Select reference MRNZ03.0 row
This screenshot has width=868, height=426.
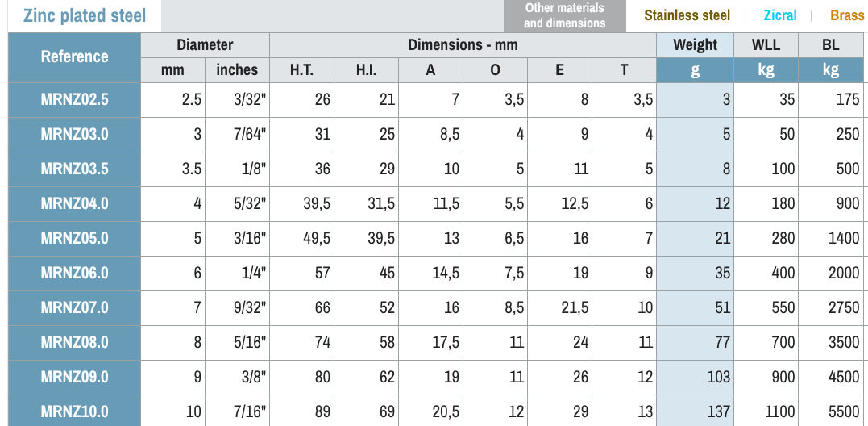(x=74, y=135)
